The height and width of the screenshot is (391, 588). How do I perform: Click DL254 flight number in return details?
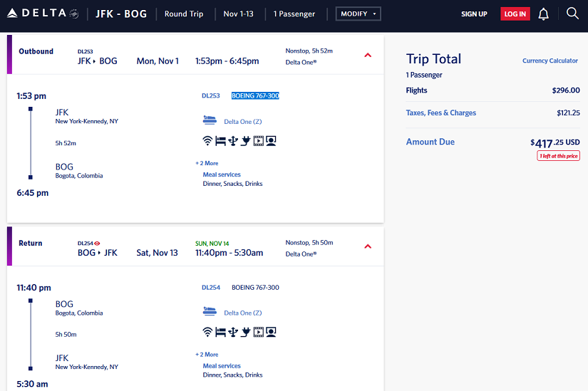click(x=211, y=288)
